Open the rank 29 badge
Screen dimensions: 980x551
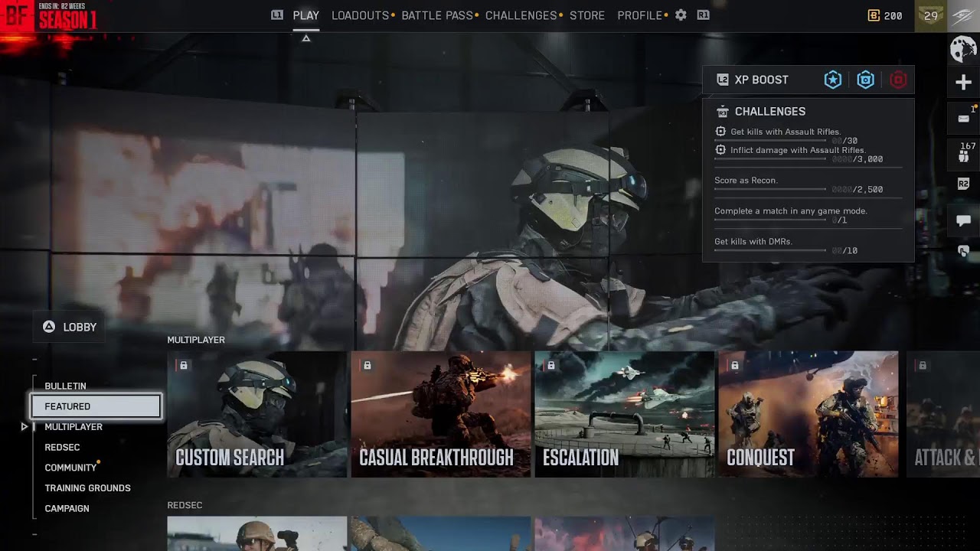click(x=931, y=15)
